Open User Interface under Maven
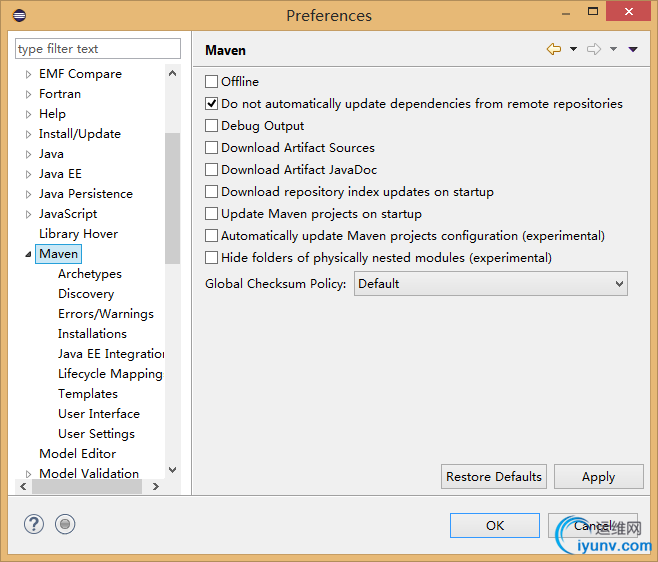This screenshot has width=658, height=562. point(99,414)
